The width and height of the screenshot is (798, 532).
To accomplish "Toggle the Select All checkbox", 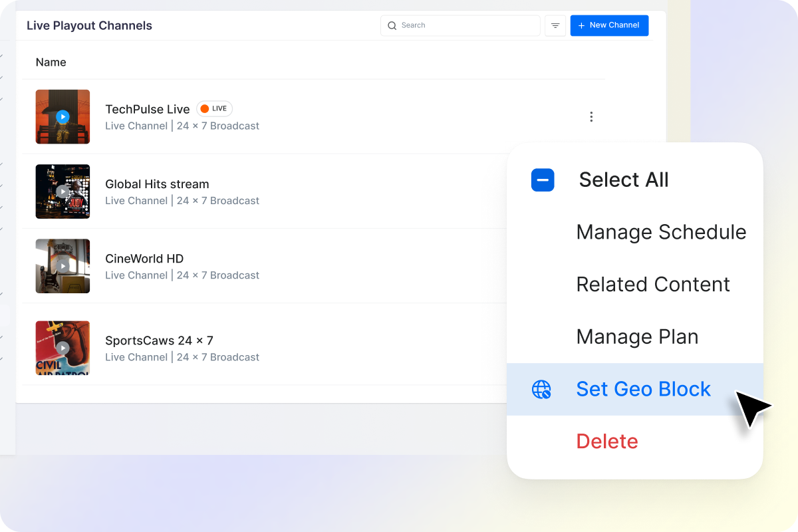I will (543, 180).
